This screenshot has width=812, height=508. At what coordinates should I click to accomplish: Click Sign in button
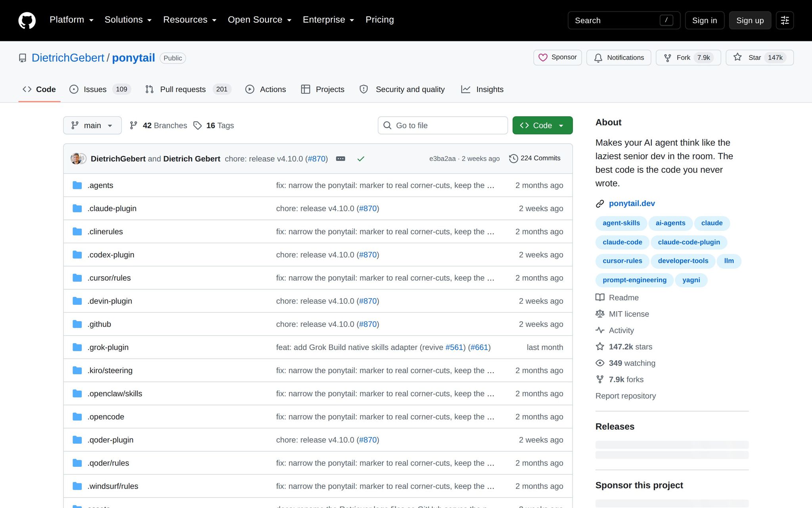(705, 20)
